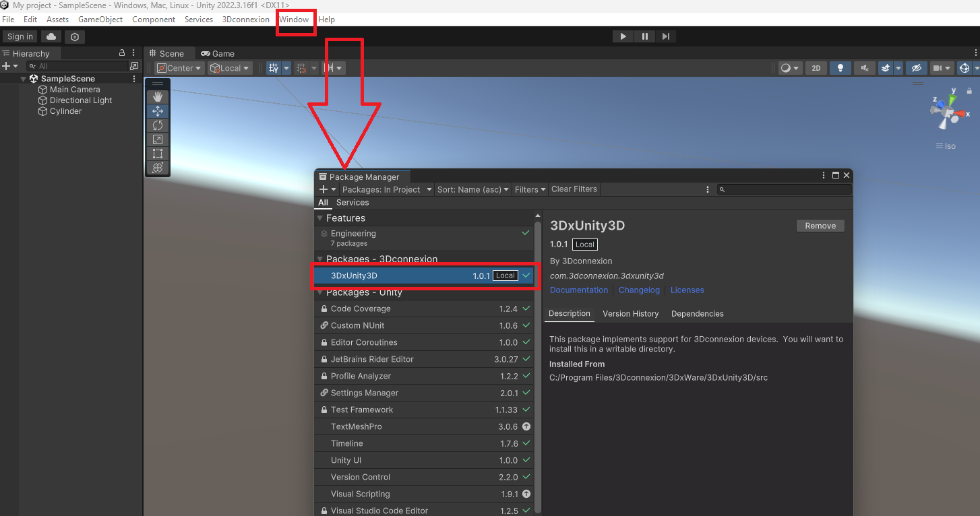Toggle 2D view mode

click(x=816, y=68)
